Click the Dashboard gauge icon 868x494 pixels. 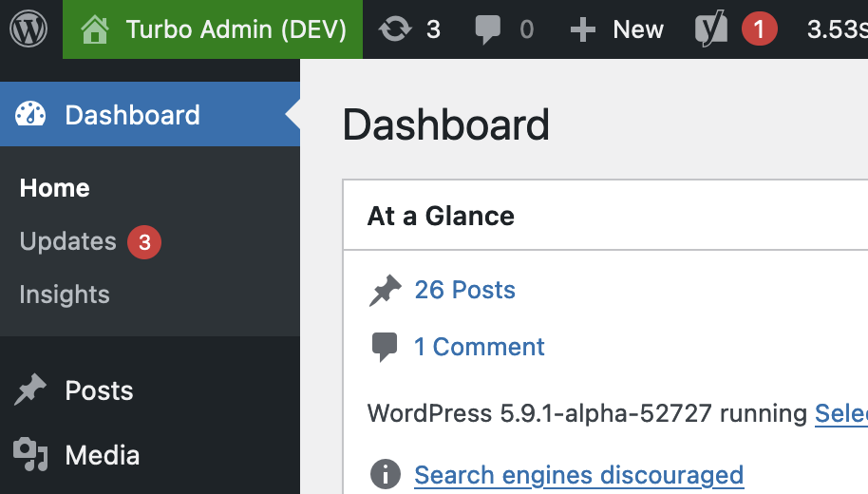point(30,115)
